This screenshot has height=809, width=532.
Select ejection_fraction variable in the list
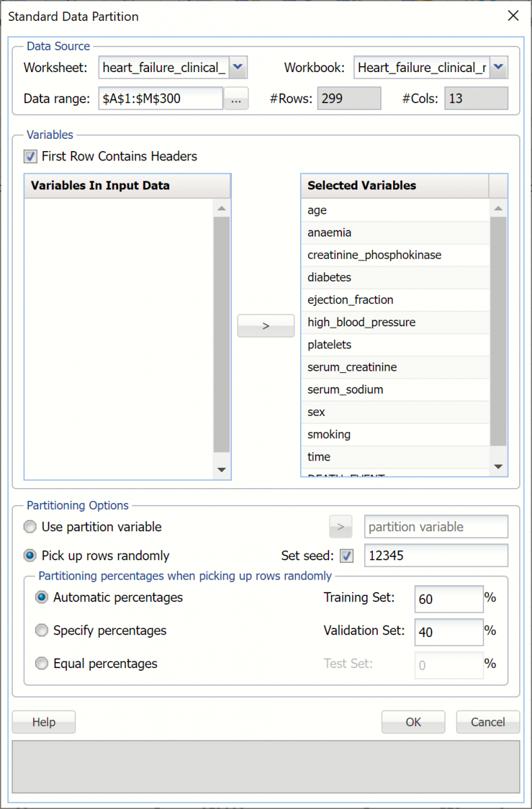350,300
